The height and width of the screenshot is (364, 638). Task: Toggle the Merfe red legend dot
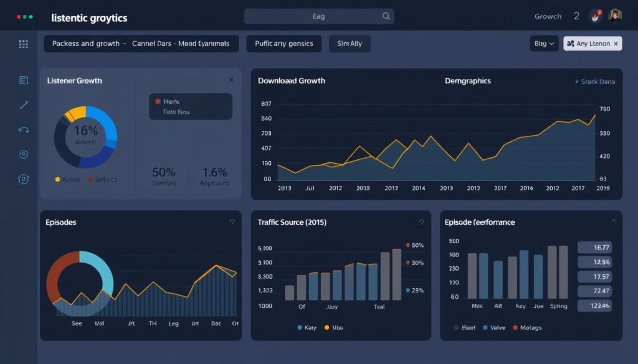pyautogui.click(x=158, y=101)
